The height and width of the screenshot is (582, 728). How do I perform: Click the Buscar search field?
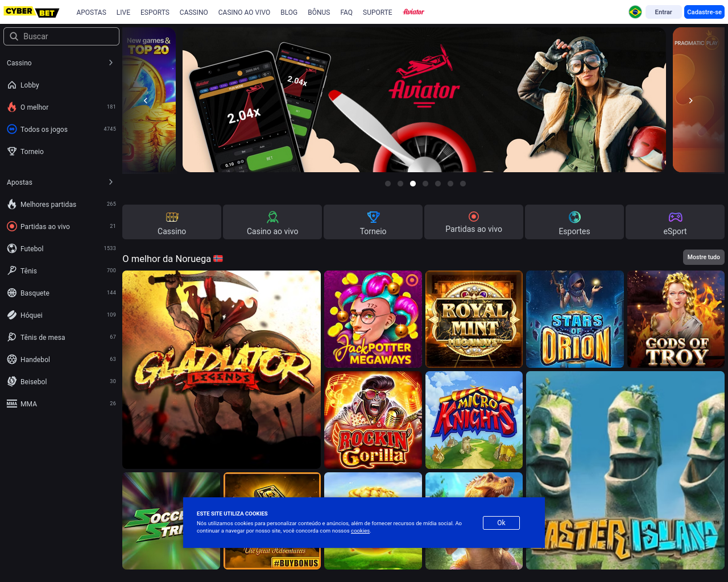pyautogui.click(x=61, y=36)
